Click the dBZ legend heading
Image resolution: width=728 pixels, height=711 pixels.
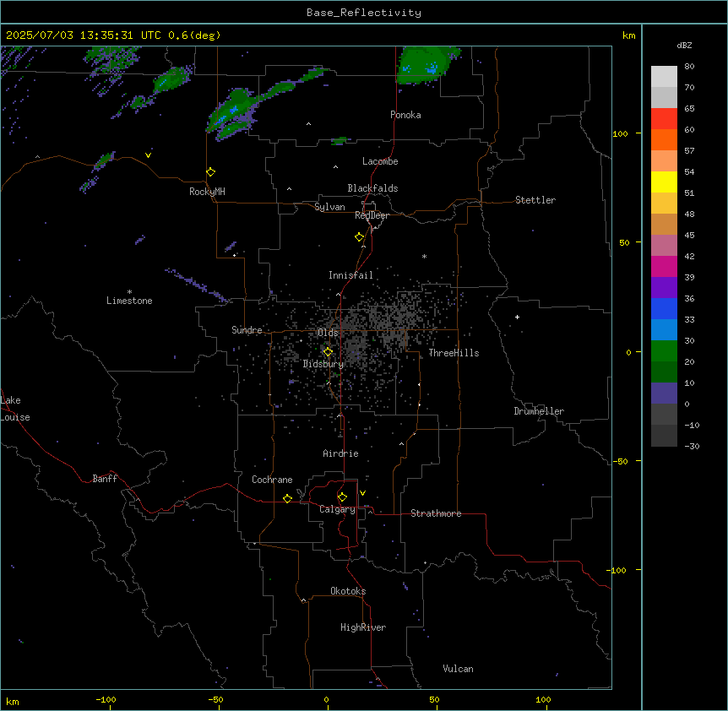pyautogui.click(x=684, y=45)
